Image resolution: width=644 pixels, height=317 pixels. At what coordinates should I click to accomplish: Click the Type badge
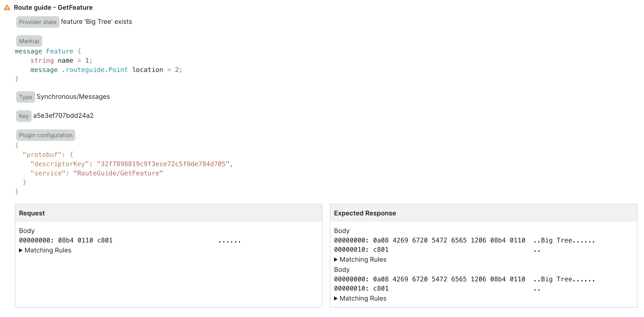pos(25,97)
